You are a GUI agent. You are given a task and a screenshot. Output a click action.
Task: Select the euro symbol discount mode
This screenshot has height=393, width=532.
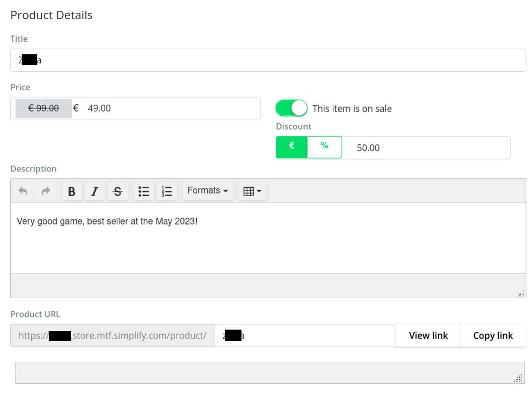[x=292, y=147]
